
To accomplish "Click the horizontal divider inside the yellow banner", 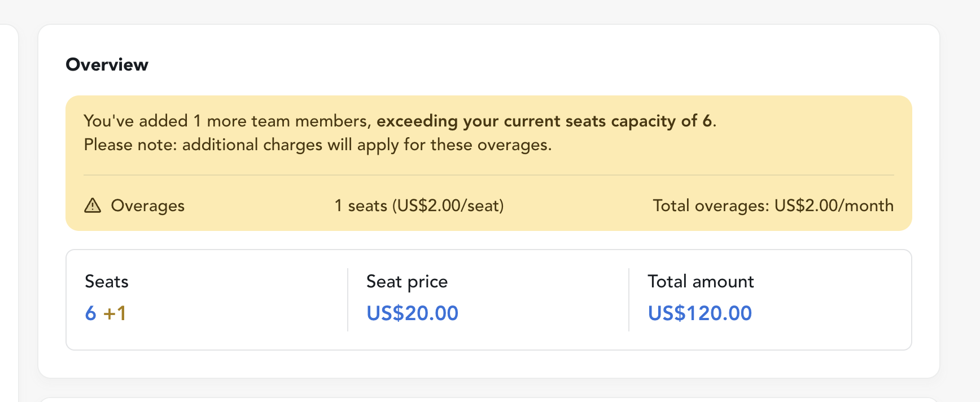I will [x=488, y=175].
